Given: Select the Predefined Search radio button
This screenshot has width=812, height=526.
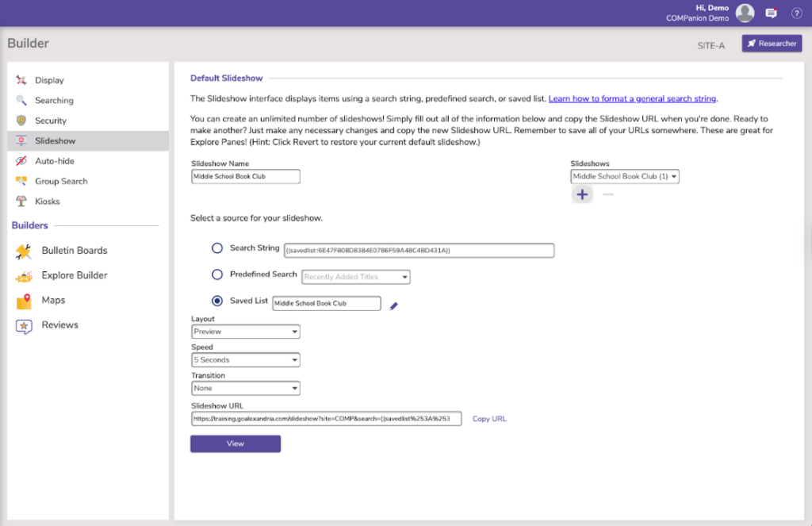Looking at the screenshot, I should point(217,275).
